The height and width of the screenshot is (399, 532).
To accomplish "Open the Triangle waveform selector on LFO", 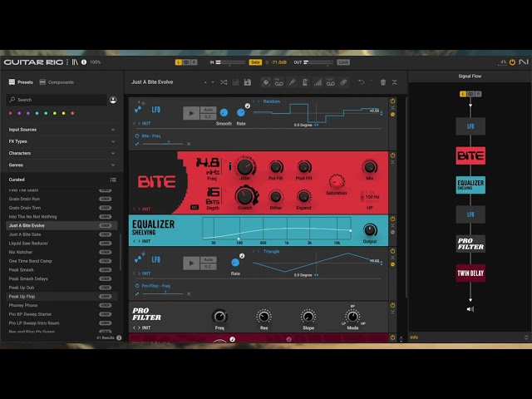I will tap(271, 251).
